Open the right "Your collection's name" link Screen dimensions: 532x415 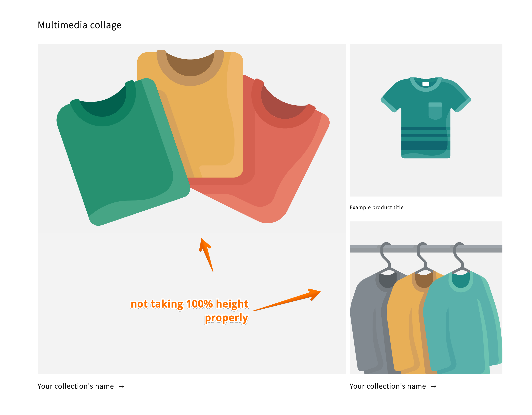point(387,386)
